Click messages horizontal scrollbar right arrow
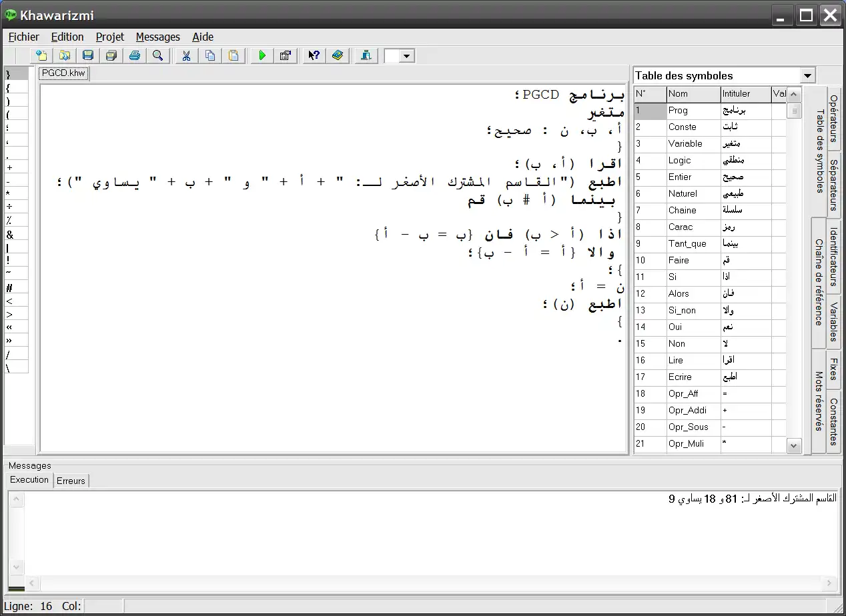The width and height of the screenshot is (846, 616). [x=829, y=583]
